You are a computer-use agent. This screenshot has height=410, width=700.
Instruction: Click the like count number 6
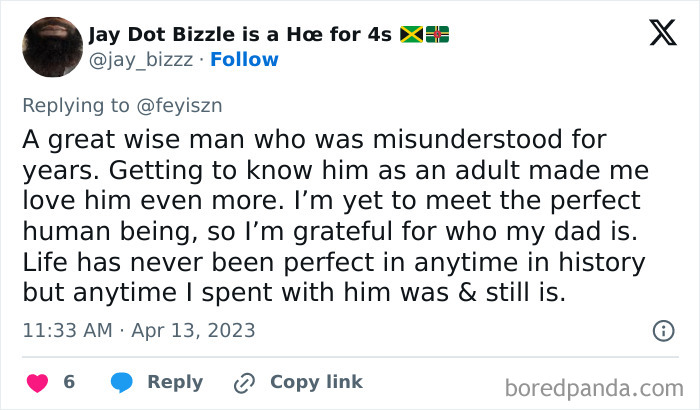coord(69,382)
